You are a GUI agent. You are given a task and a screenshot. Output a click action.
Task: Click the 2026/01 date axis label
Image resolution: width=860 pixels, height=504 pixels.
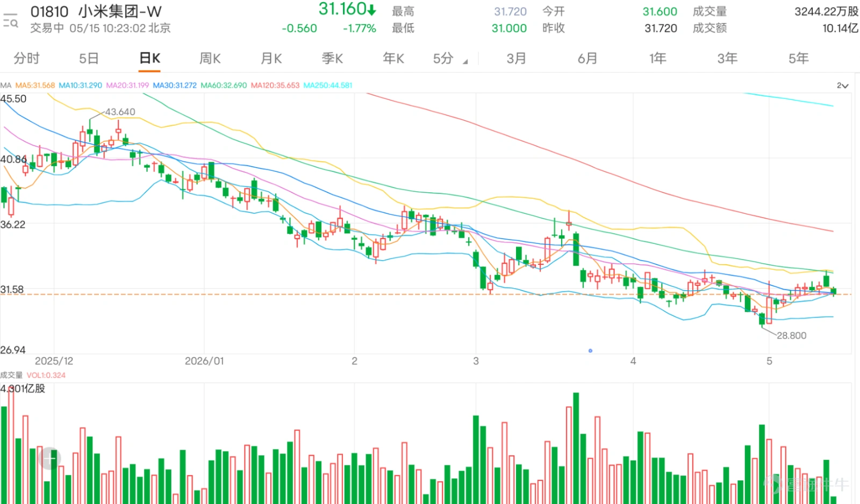204,361
